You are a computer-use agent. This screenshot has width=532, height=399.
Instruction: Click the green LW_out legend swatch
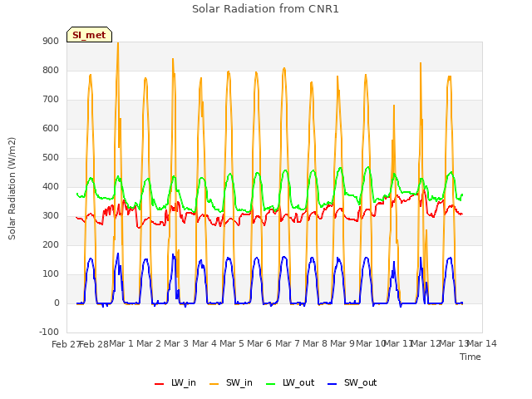click(x=271, y=384)
